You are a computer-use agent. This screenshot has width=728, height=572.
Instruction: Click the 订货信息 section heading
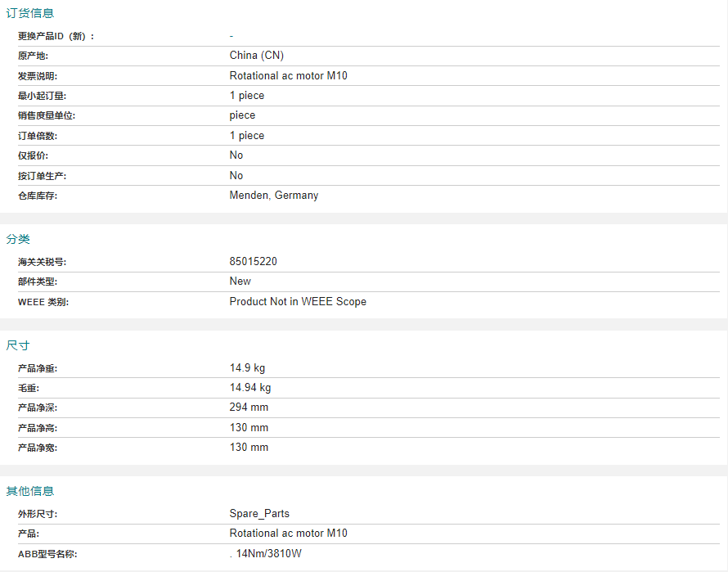(x=30, y=13)
